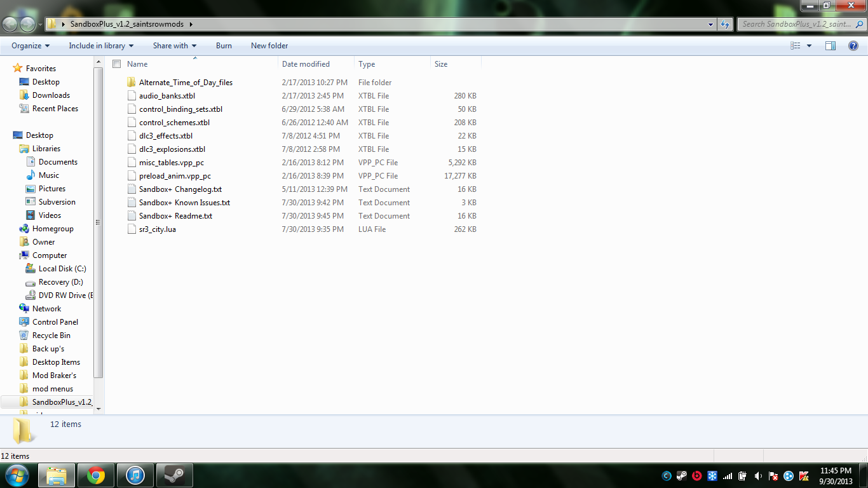Select the Back up's folder
This screenshot has width=868, height=488.
[x=48, y=349]
